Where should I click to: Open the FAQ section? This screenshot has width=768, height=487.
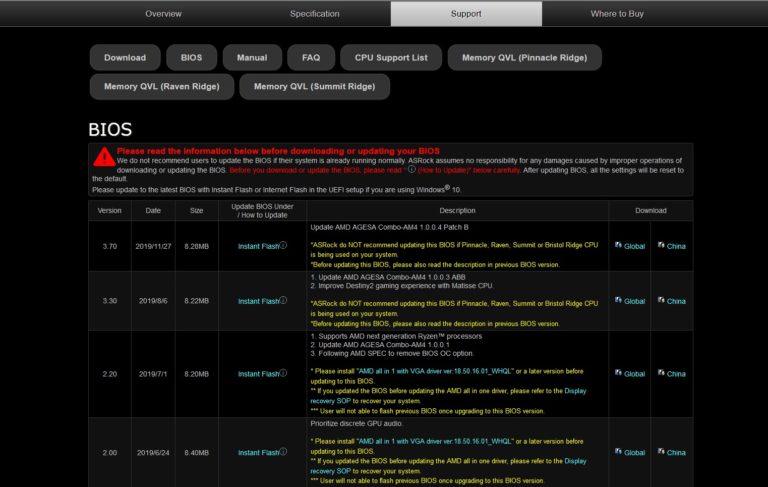pos(311,57)
